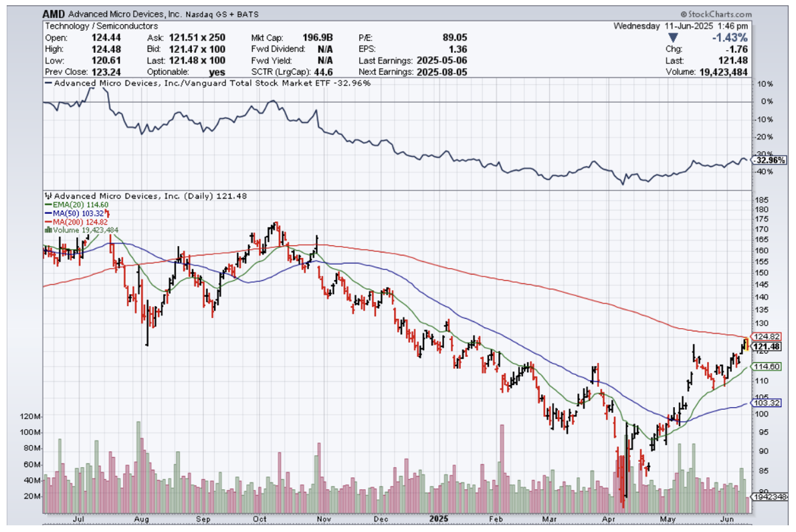Click the Jul label on time axis
The height and width of the screenshot is (532, 796).
point(79,519)
